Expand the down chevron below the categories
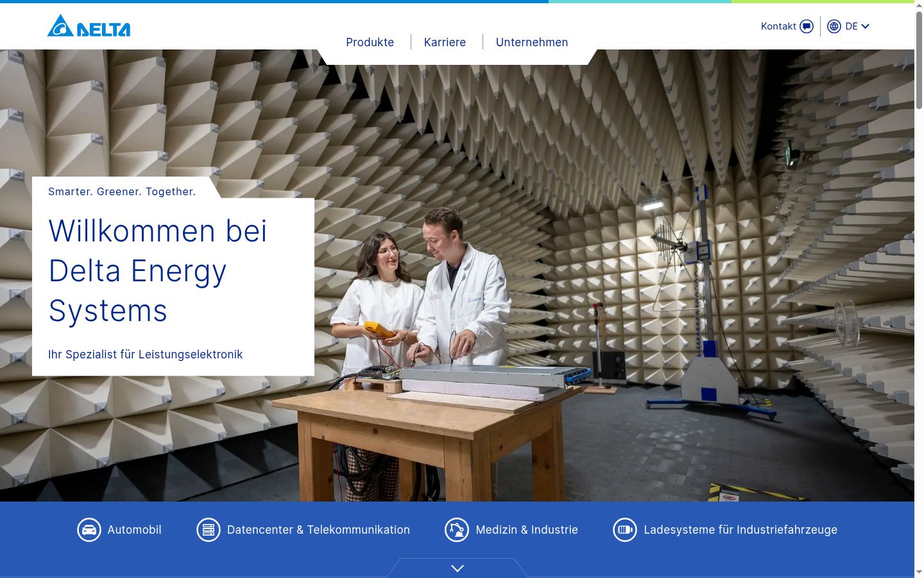 click(x=458, y=568)
